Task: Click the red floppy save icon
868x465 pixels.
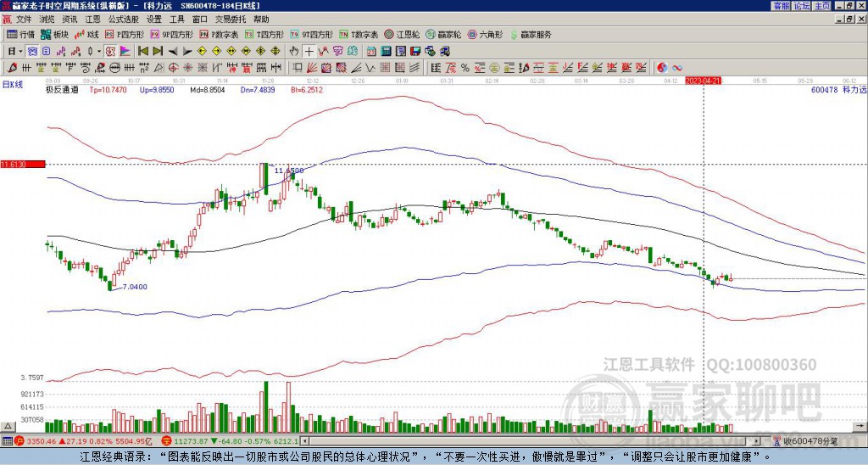Action: tap(415, 52)
